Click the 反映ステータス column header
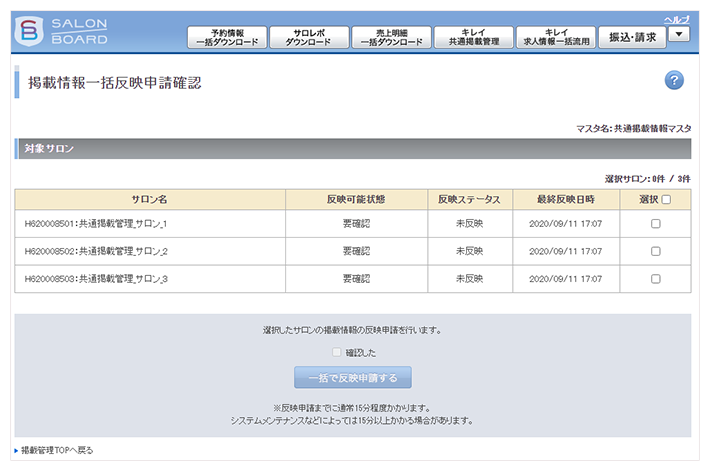Screen dimensions: 710x471 [x=468, y=199]
